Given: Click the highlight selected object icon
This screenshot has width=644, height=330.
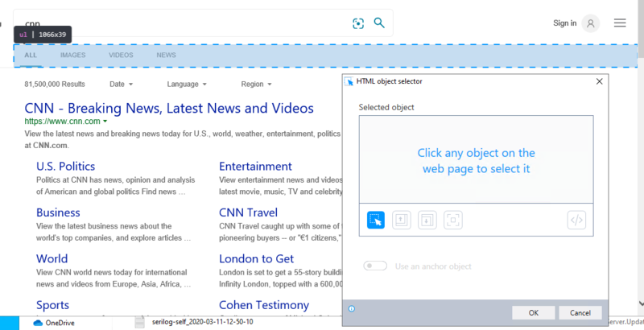Looking at the screenshot, I should pyautogui.click(x=453, y=220).
